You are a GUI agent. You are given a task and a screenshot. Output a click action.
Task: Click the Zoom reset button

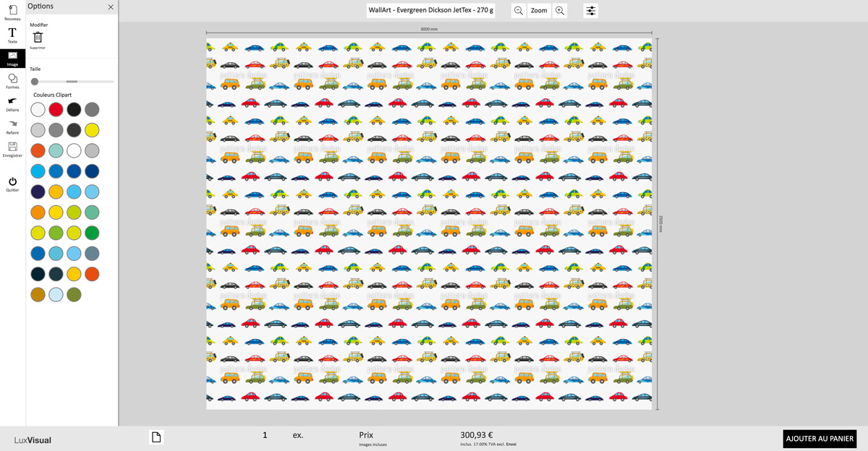pyautogui.click(x=539, y=11)
